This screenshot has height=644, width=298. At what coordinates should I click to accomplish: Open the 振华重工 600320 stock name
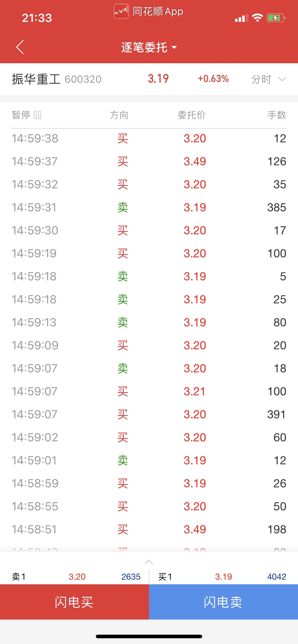(57, 79)
